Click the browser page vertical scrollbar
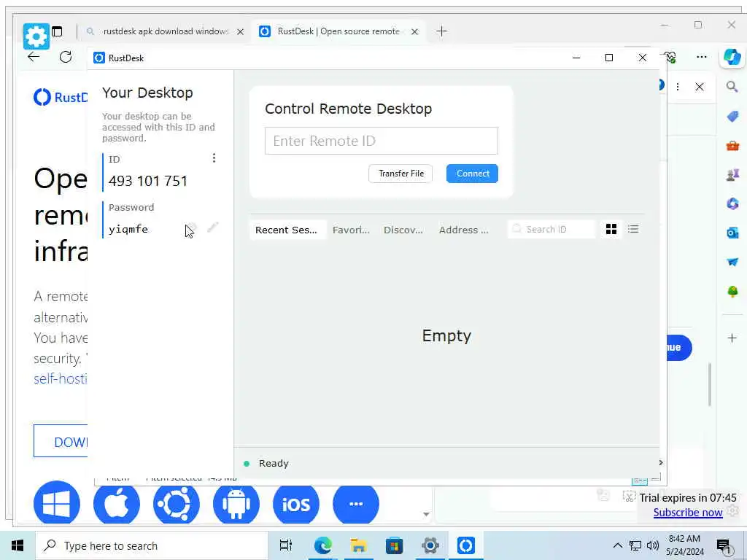The image size is (747, 560). (x=710, y=385)
